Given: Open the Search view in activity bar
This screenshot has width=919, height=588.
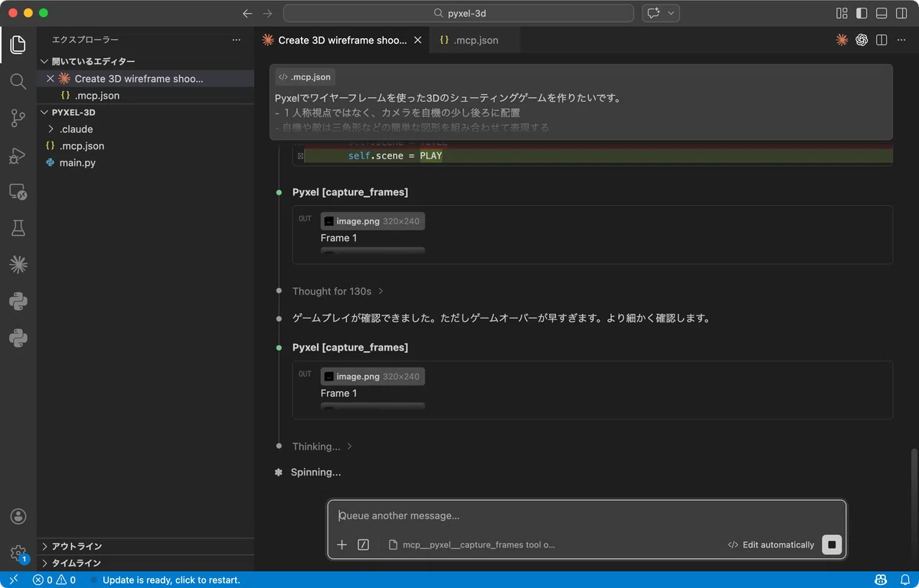Looking at the screenshot, I should [18, 81].
